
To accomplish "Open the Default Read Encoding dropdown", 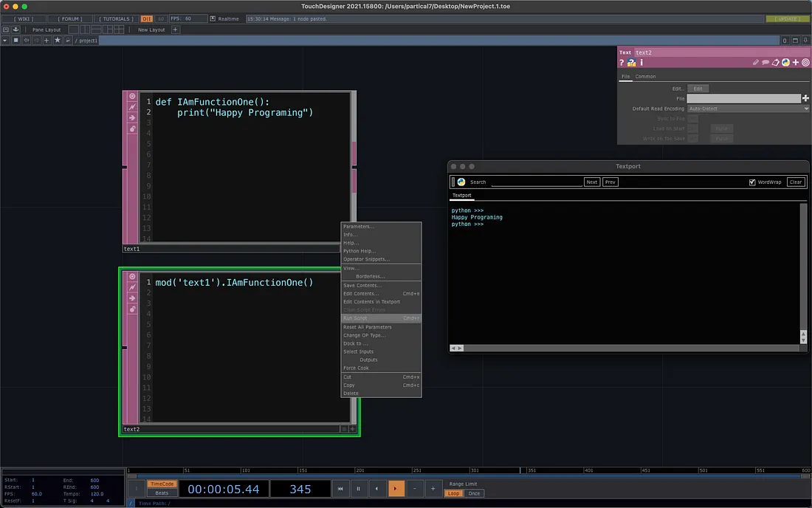I will [748, 109].
